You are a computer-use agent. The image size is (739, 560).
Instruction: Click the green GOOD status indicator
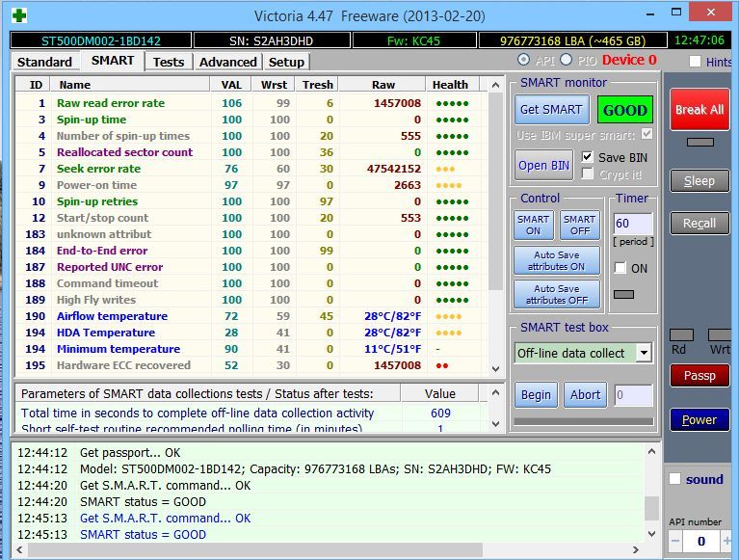point(625,110)
